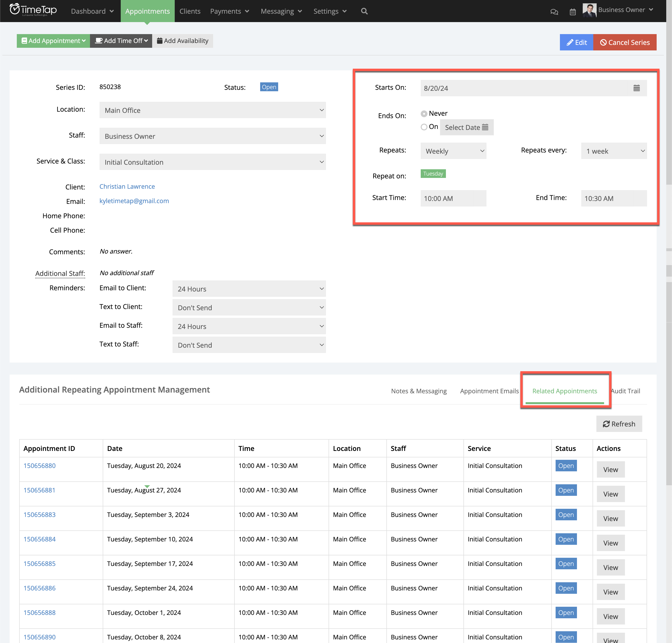Open the calendar icon near the profile picture
This screenshot has width=672, height=643.
573,11
